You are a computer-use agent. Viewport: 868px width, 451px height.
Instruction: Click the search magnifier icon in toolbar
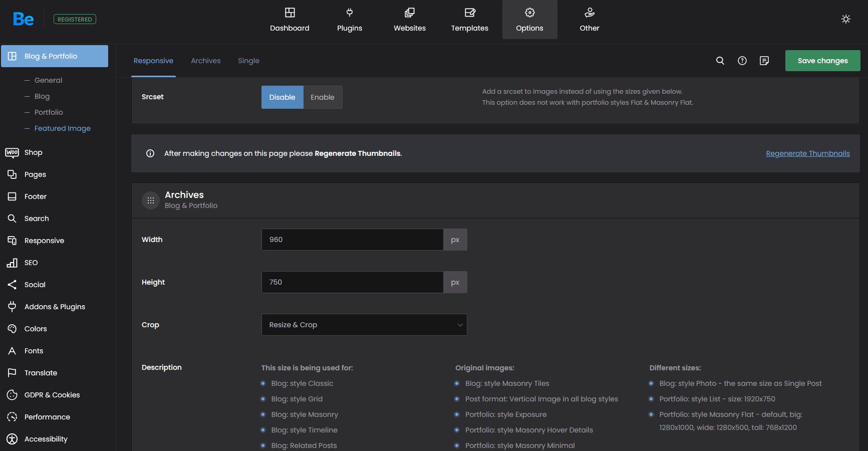click(x=720, y=61)
